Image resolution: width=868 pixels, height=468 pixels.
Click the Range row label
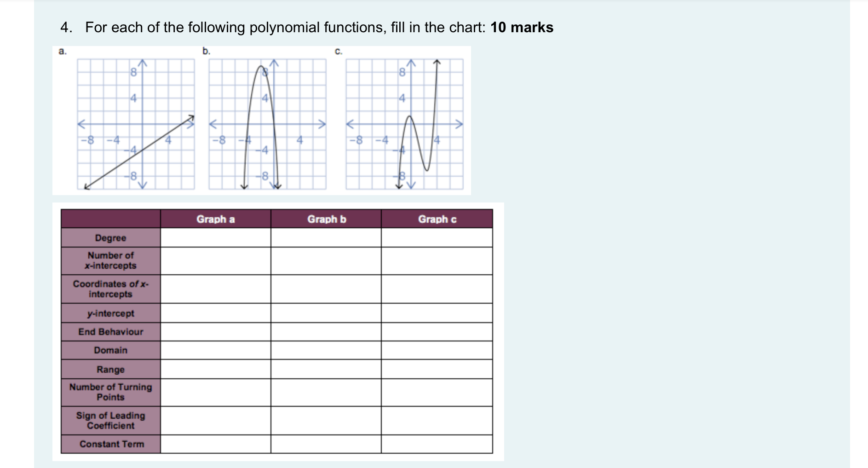(110, 369)
